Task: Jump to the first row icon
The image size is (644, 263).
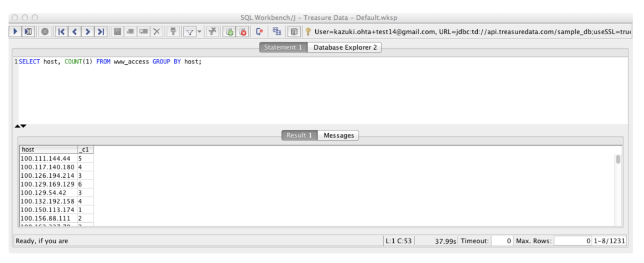Action: [x=62, y=32]
